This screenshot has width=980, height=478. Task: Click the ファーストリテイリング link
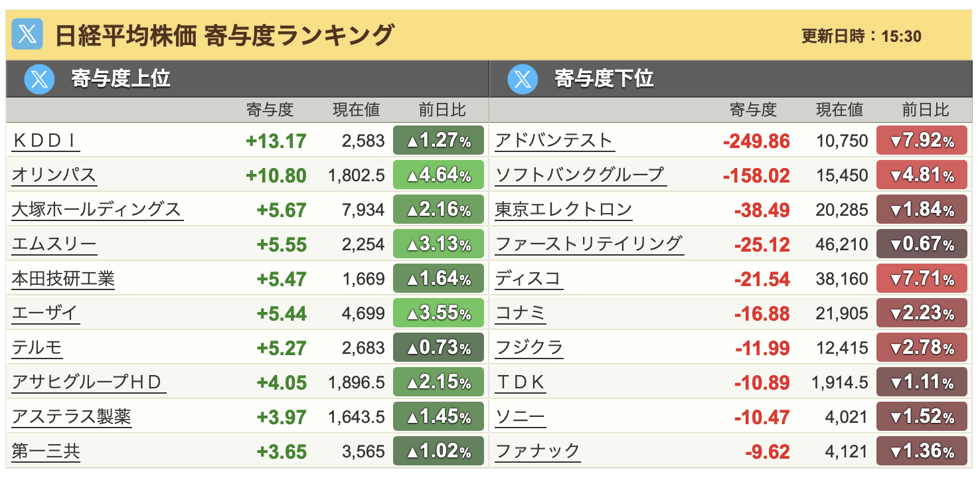(589, 244)
